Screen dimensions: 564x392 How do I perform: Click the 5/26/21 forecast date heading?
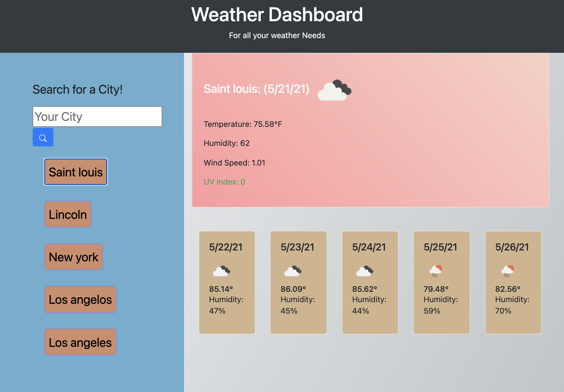512,247
